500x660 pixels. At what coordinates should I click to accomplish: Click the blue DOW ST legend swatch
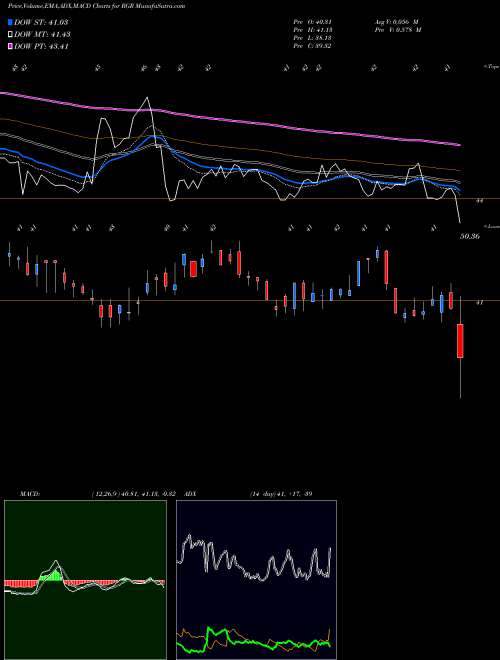point(11,22)
